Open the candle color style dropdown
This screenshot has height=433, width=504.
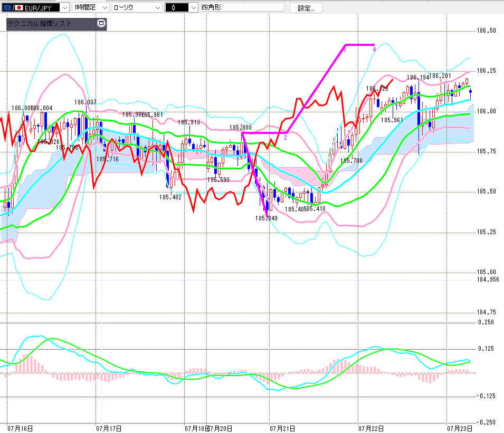click(x=193, y=8)
